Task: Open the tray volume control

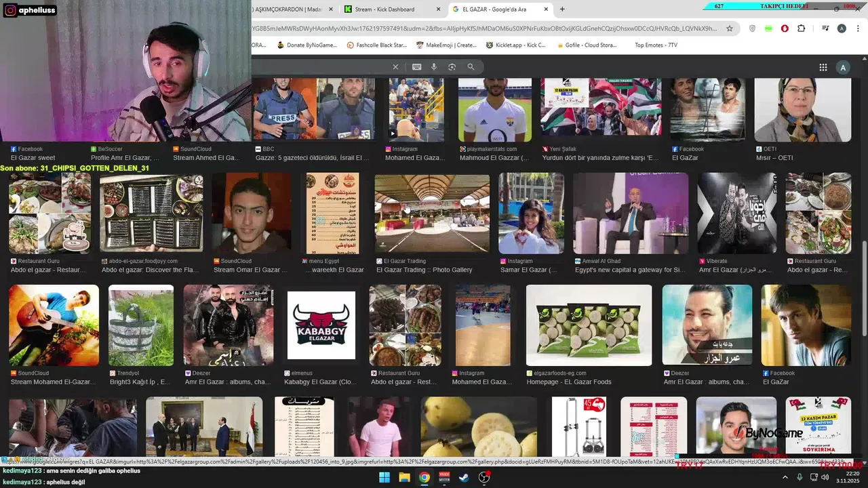Action: click(825, 477)
